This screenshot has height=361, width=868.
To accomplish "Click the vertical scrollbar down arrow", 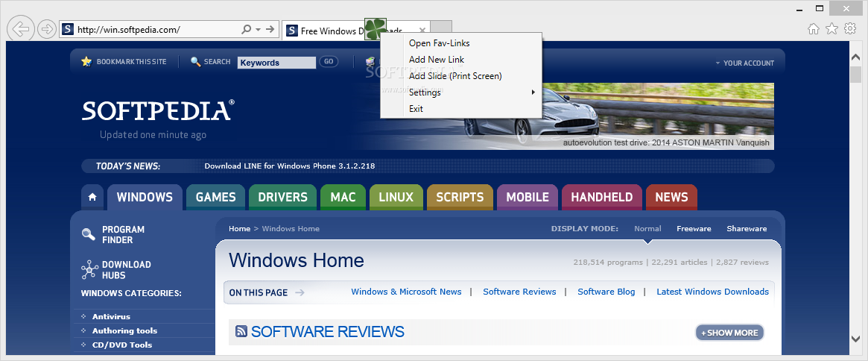I will 855,338.
